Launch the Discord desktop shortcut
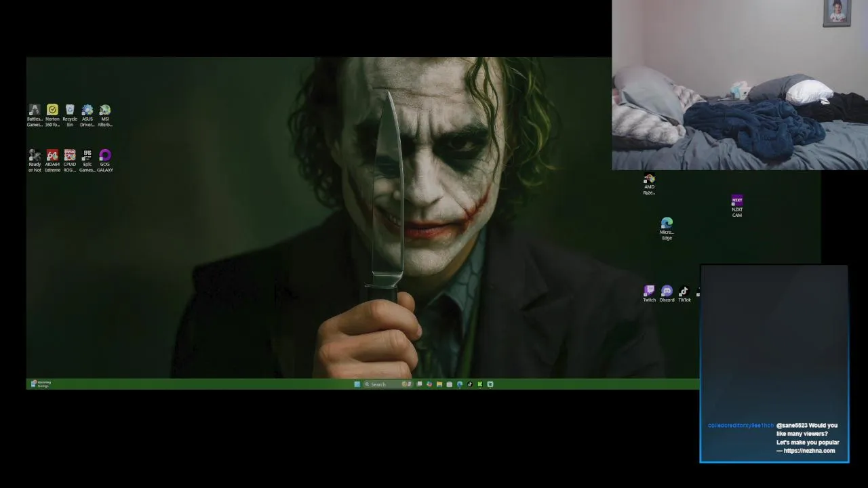The height and width of the screenshot is (488, 868). 667,293
